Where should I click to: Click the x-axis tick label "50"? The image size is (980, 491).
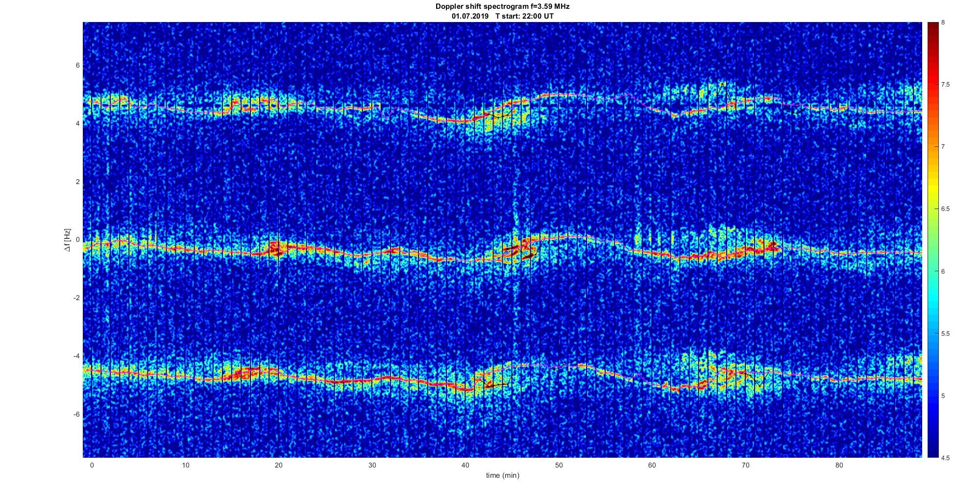(559, 466)
